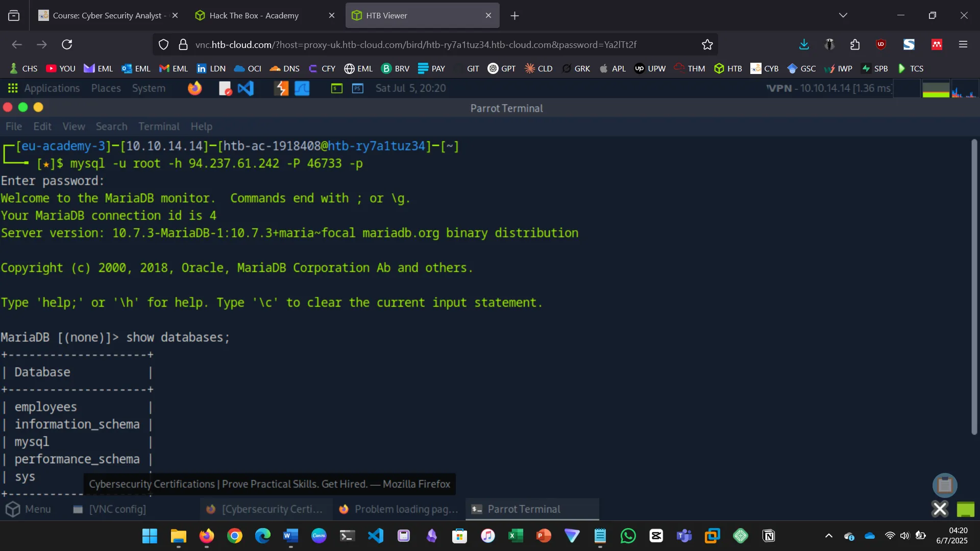Switch to Hack The Box - Academy tab
The width and height of the screenshot is (980, 551).
[254, 15]
